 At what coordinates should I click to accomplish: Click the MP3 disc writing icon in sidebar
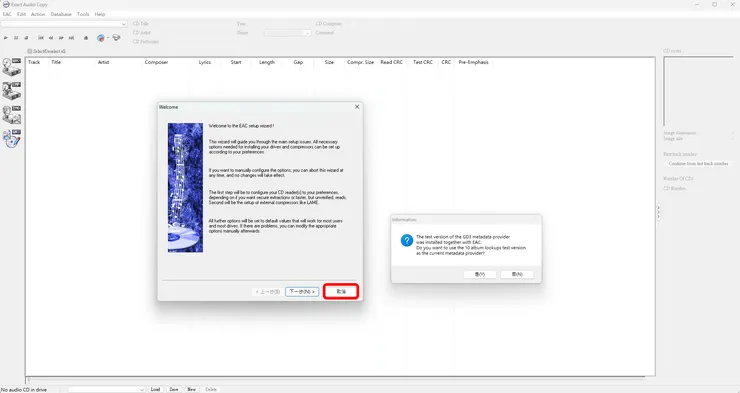coord(12,138)
